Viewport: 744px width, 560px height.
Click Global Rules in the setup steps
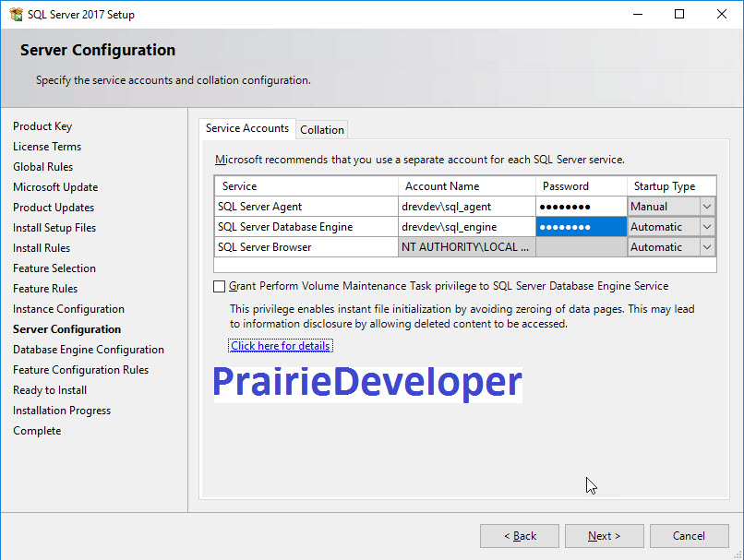tap(42, 167)
